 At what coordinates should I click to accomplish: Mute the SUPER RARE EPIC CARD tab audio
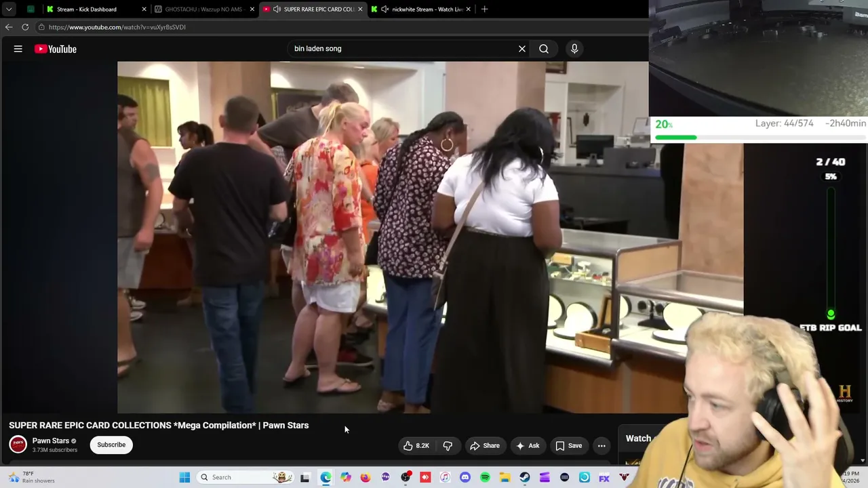(x=277, y=9)
